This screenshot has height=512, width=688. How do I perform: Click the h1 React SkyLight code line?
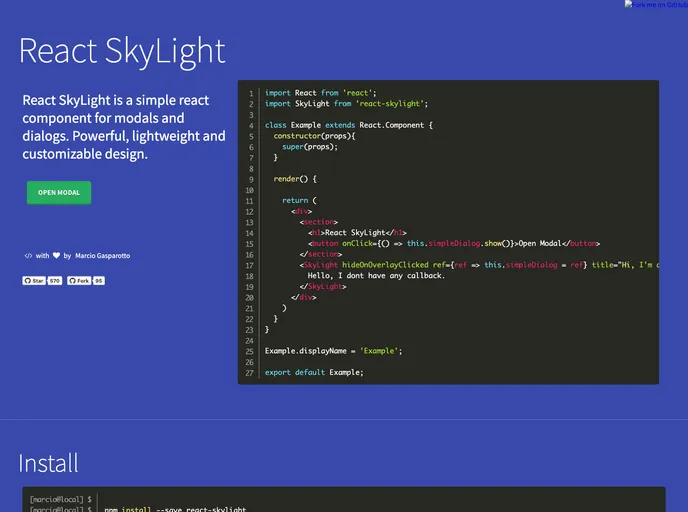click(357, 233)
